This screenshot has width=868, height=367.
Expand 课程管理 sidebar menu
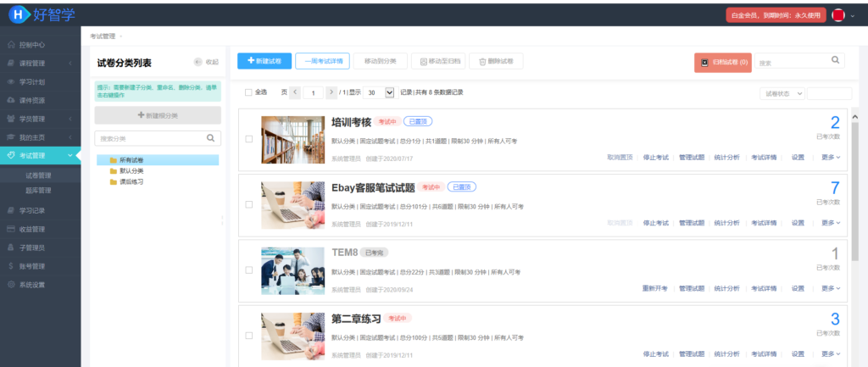pos(70,63)
